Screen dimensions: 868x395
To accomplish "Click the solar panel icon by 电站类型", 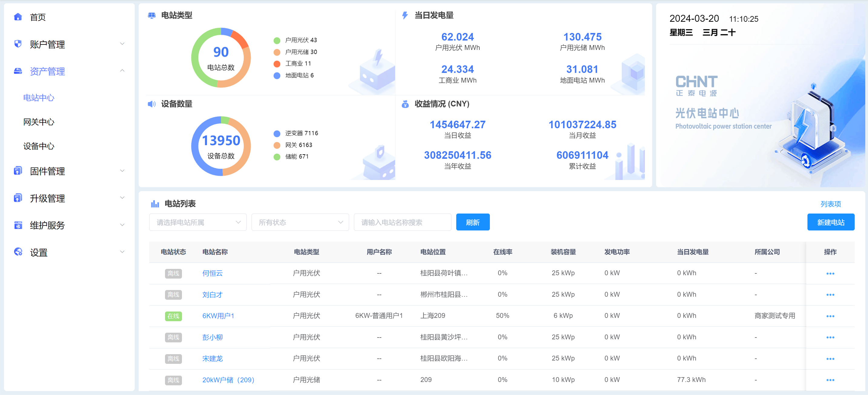I will [152, 15].
